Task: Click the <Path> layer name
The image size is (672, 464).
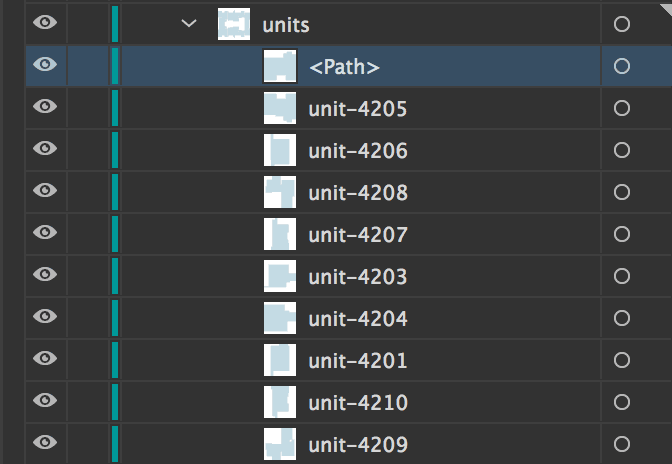Action: (x=345, y=67)
